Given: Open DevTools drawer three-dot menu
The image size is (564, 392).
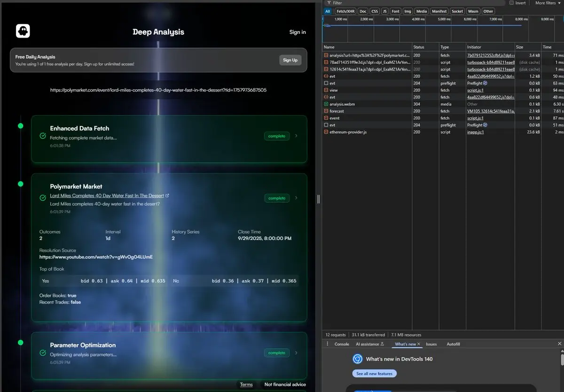Looking at the screenshot, I should [x=327, y=344].
